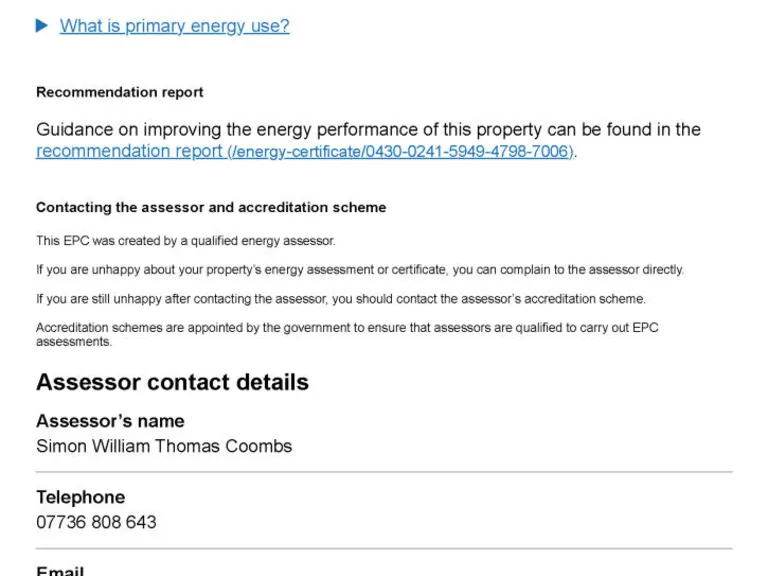Click "Accreditation schemes are appointed" sentence start
The width and height of the screenshot is (768, 576).
(x=120, y=328)
